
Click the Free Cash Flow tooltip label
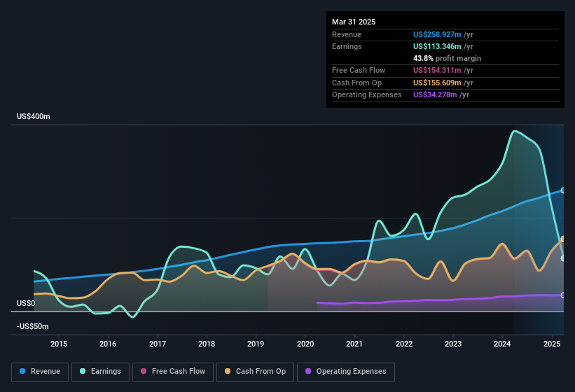click(x=359, y=70)
